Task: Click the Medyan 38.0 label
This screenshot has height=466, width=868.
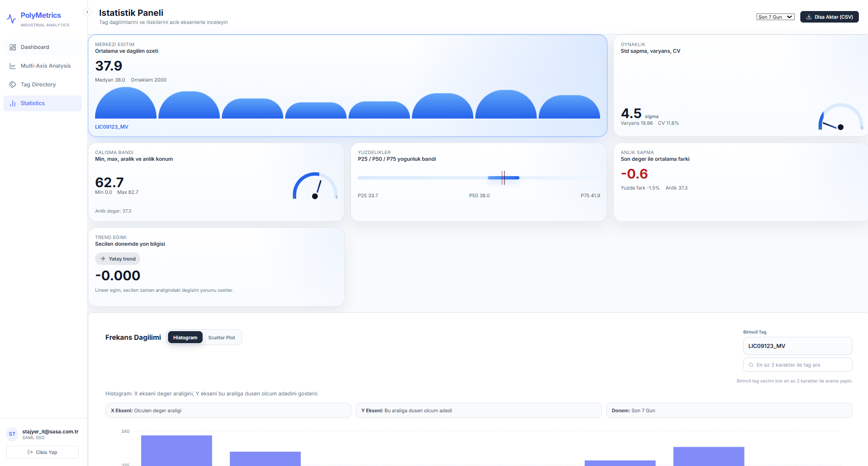Action: point(110,80)
